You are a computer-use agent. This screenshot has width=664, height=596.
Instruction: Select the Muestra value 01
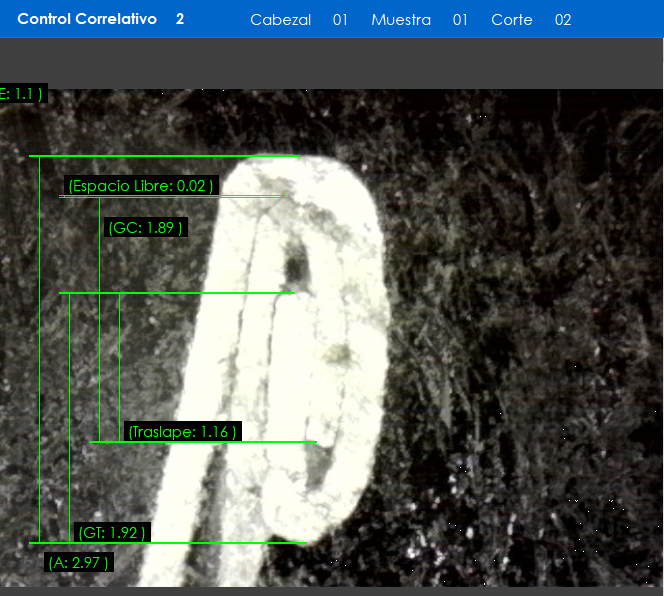[x=460, y=20]
